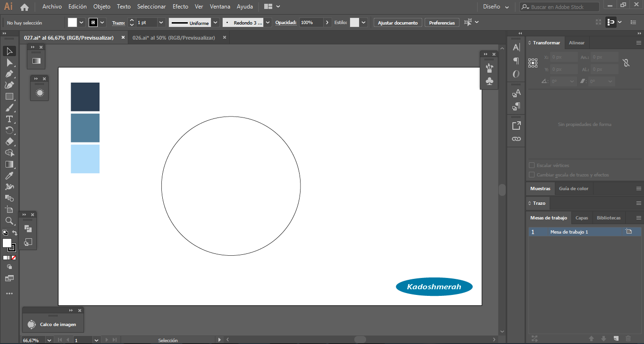Click the Buscar en Adobe Stock field
644x344 pixels.
560,7
